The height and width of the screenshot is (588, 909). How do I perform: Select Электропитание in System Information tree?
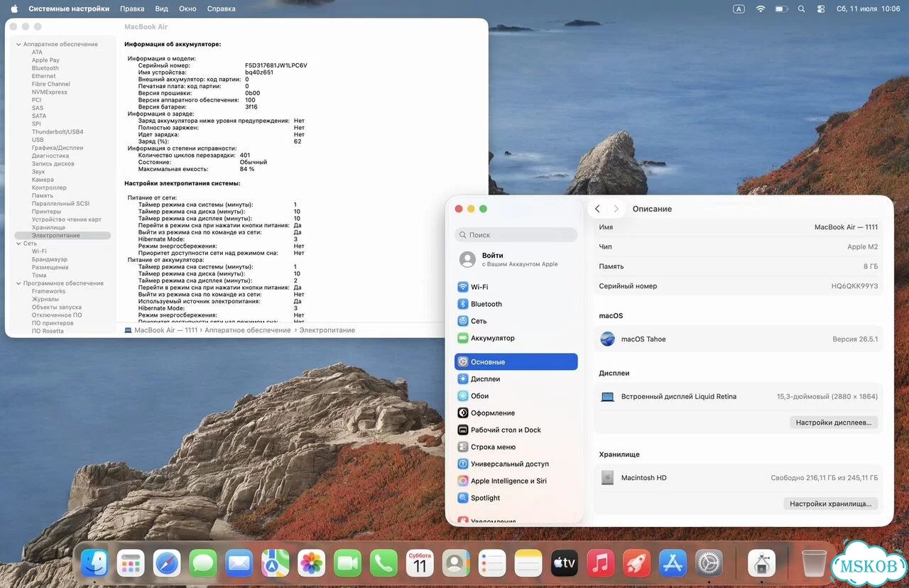point(62,235)
